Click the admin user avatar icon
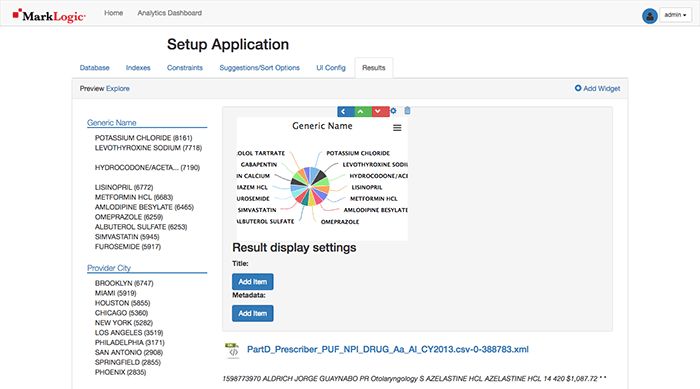Viewport: 700px width, 389px height. pyautogui.click(x=650, y=16)
